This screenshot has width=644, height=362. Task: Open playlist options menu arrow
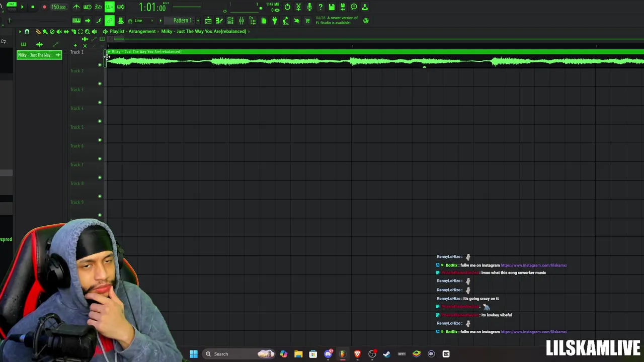click(x=20, y=31)
